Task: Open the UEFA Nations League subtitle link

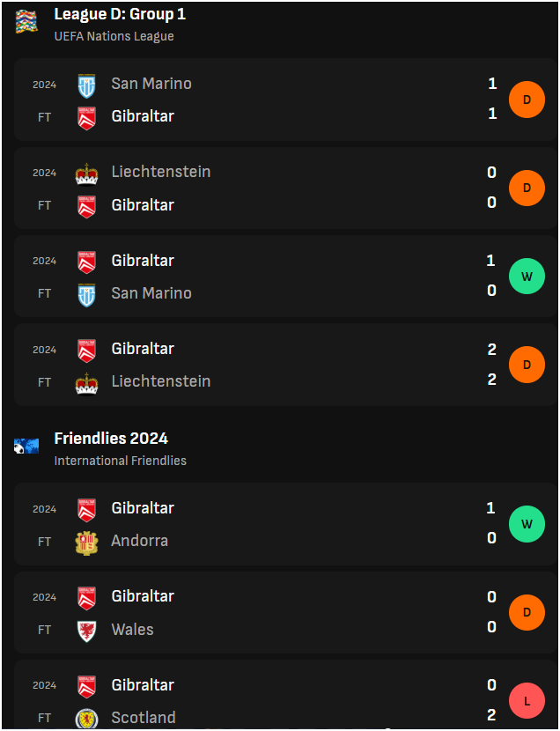Action: point(114,36)
